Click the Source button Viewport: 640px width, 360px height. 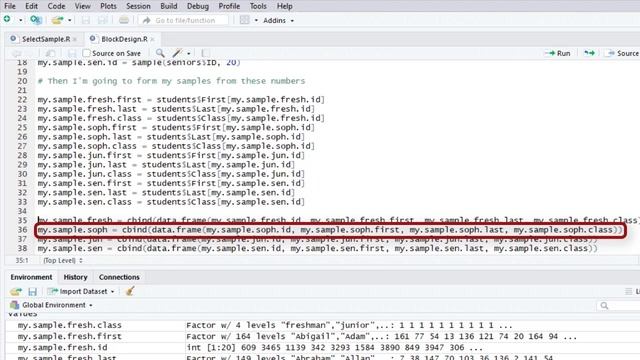(x=623, y=53)
